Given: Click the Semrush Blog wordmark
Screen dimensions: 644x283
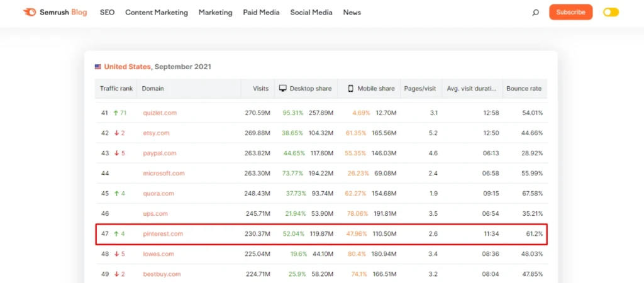Looking at the screenshot, I should [x=64, y=13].
